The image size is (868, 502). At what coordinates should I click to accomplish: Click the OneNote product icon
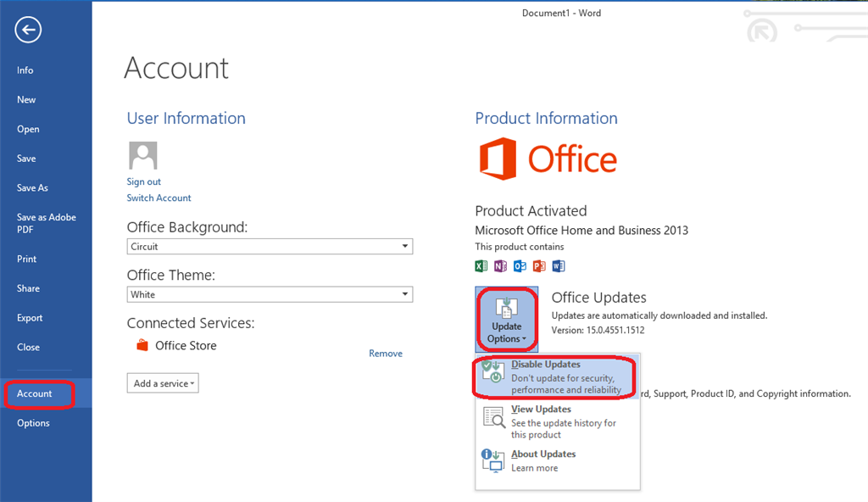[x=500, y=266]
